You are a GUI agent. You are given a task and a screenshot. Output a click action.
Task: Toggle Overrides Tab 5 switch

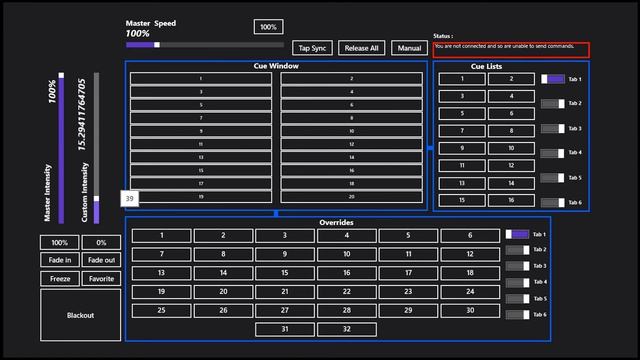[x=518, y=299]
